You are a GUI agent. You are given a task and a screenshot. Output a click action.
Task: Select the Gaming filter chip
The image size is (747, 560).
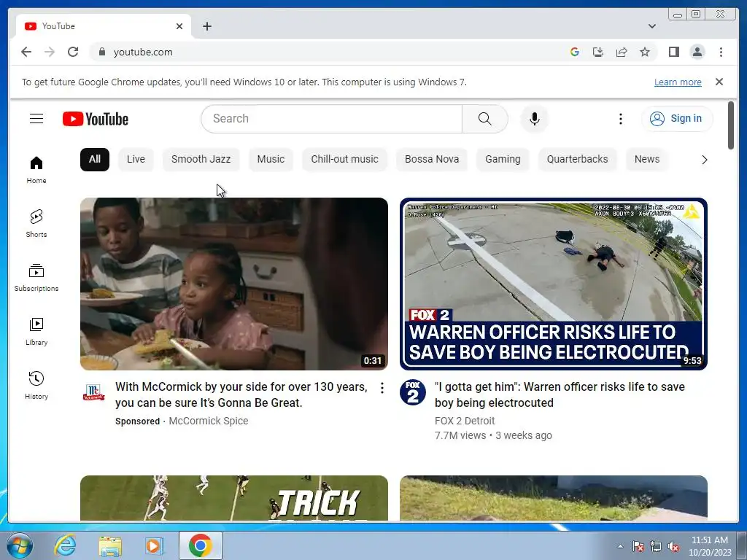tap(503, 159)
